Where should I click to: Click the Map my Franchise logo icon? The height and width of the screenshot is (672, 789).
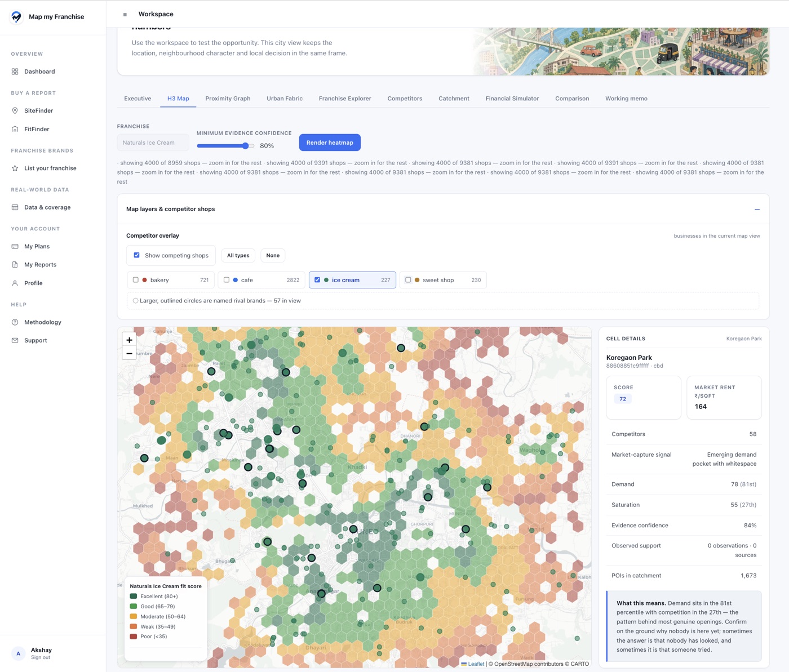[x=16, y=16]
